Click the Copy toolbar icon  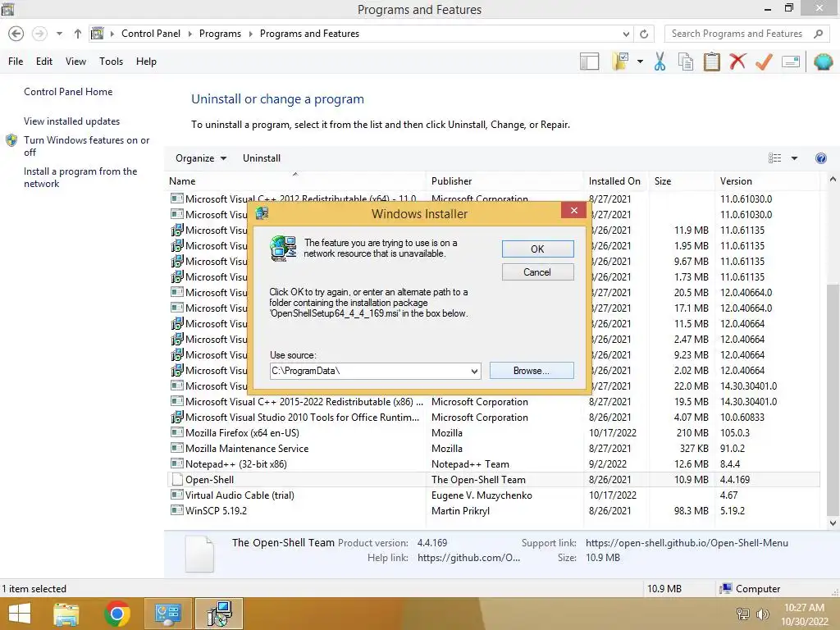pyautogui.click(x=686, y=62)
